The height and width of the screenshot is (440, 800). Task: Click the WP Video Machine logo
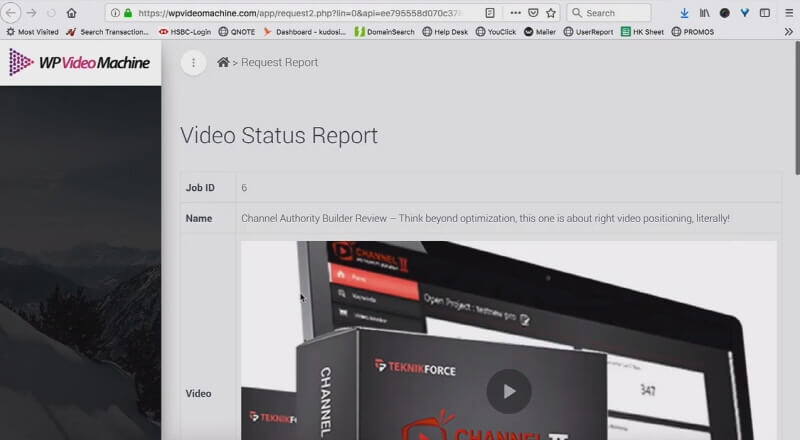click(x=80, y=62)
